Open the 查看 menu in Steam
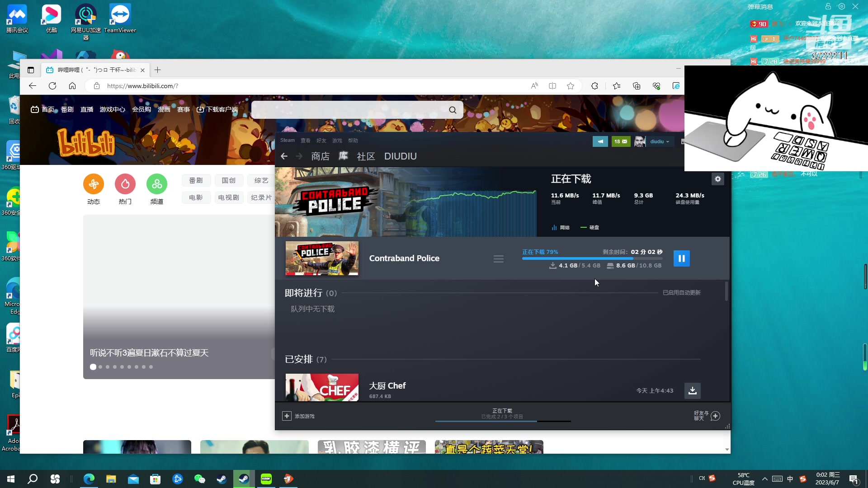Viewport: 868px width, 488px height. pyautogui.click(x=306, y=141)
